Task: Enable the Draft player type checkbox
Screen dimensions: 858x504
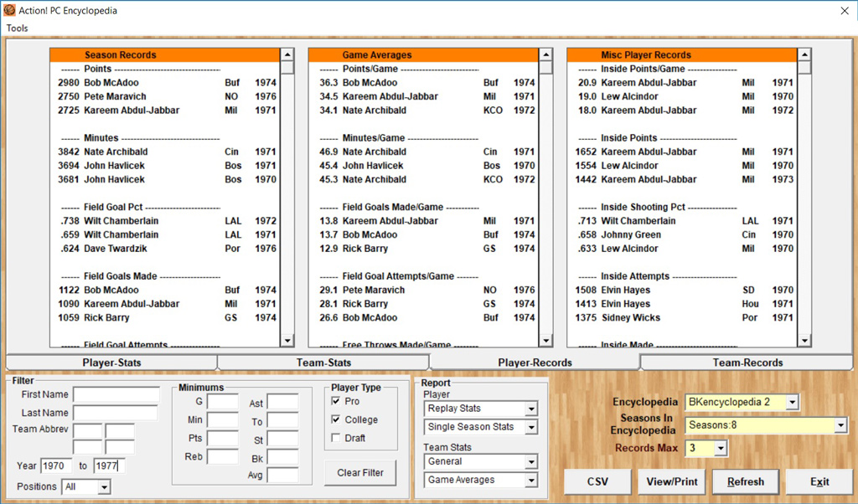Action: tap(336, 438)
